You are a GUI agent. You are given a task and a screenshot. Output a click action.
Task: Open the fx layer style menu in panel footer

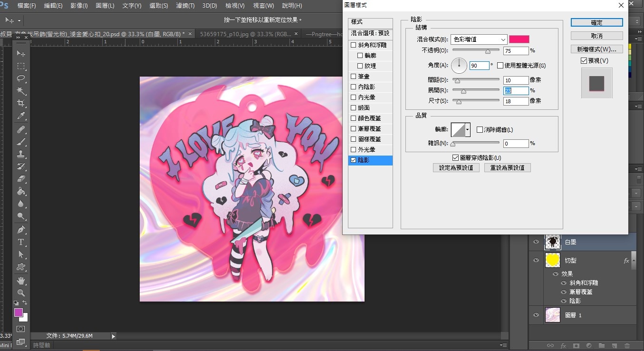(563, 345)
